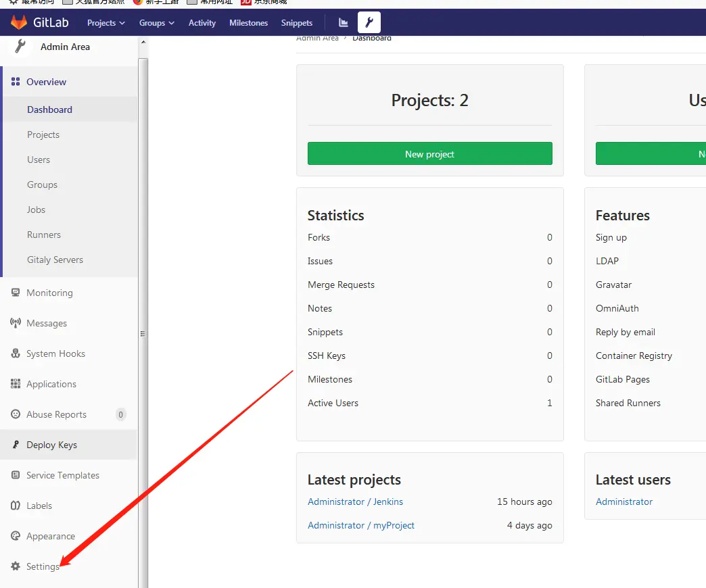Open Applications section
706x588 pixels.
(51, 384)
